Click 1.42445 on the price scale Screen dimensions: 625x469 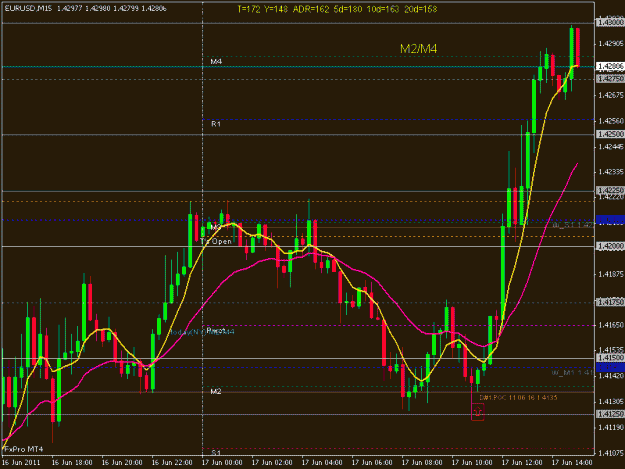tap(611, 147)
